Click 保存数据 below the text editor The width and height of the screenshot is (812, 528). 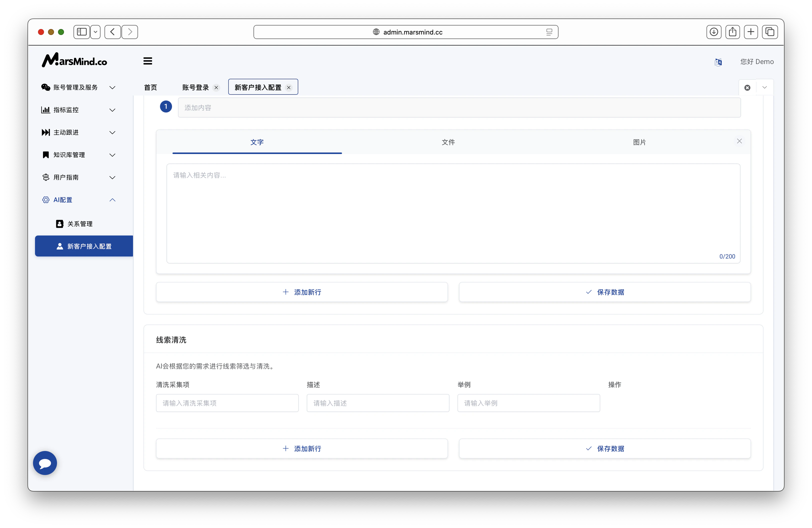tap(604, 292)
